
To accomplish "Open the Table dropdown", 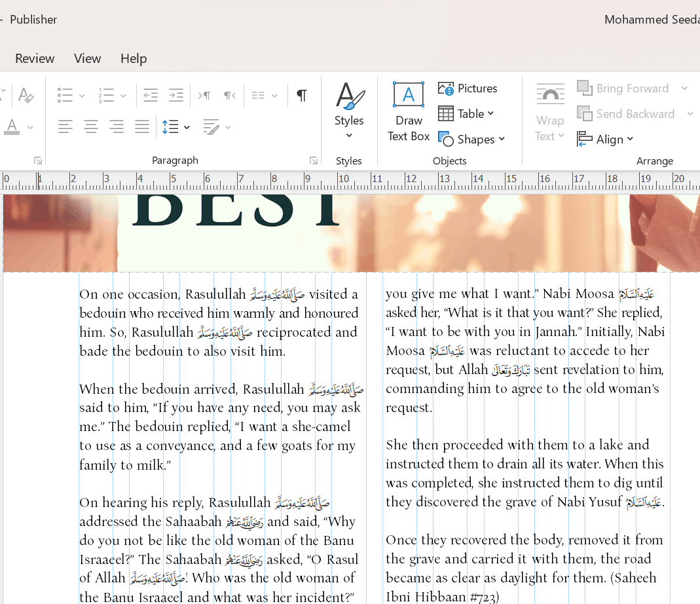I will coord(466,113).
